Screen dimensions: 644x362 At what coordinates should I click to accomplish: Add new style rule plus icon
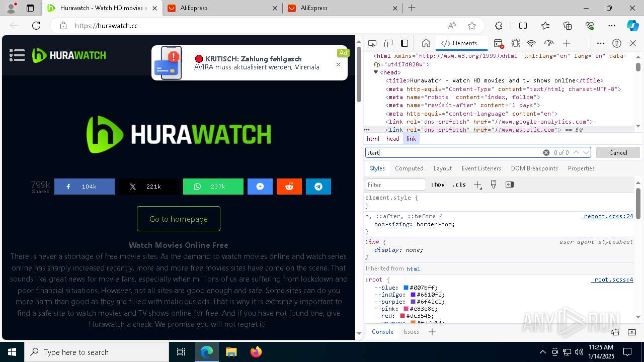click(477, 185)
